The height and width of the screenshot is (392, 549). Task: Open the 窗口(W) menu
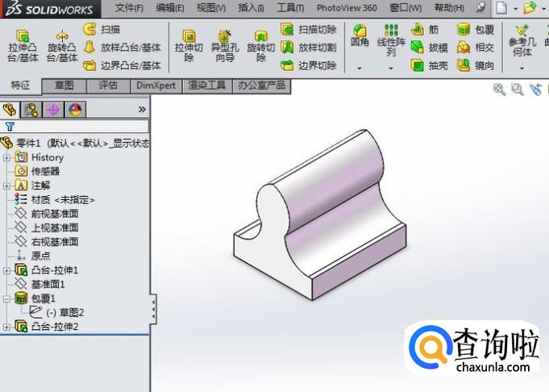406,8
